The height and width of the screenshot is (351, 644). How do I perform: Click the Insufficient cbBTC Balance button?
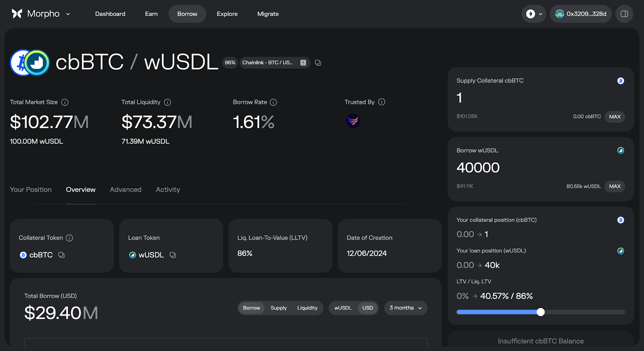541,341
